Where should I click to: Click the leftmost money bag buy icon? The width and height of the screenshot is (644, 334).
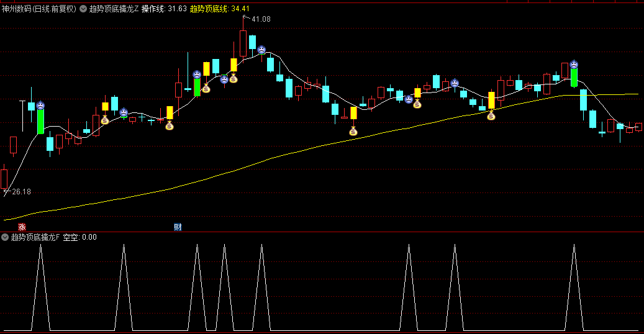pos(105,120)
